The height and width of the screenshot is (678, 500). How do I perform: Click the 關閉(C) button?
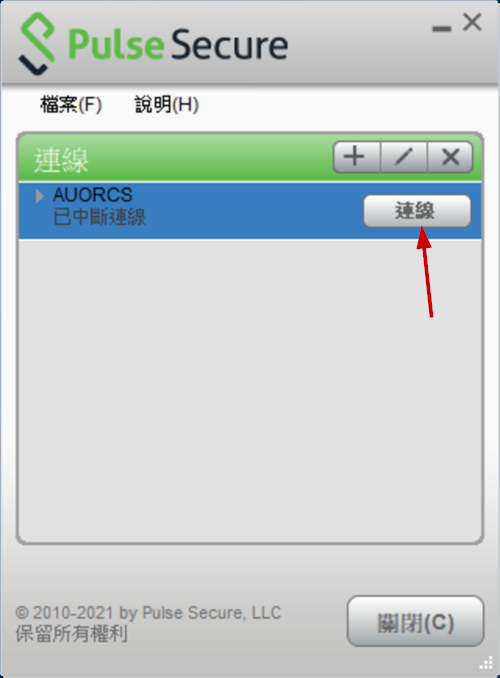click(x=415, y=621)
